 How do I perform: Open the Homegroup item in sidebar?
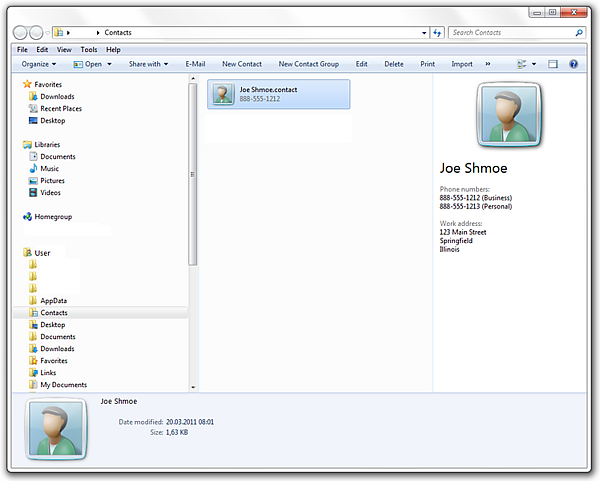(52, 216)
